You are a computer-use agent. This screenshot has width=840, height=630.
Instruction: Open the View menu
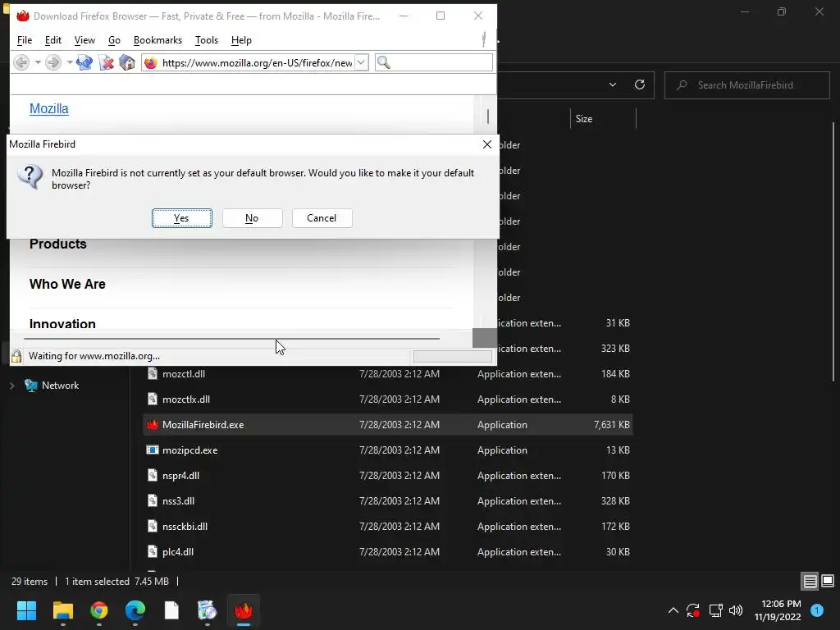pyautogui.click(x=84, y=40)
